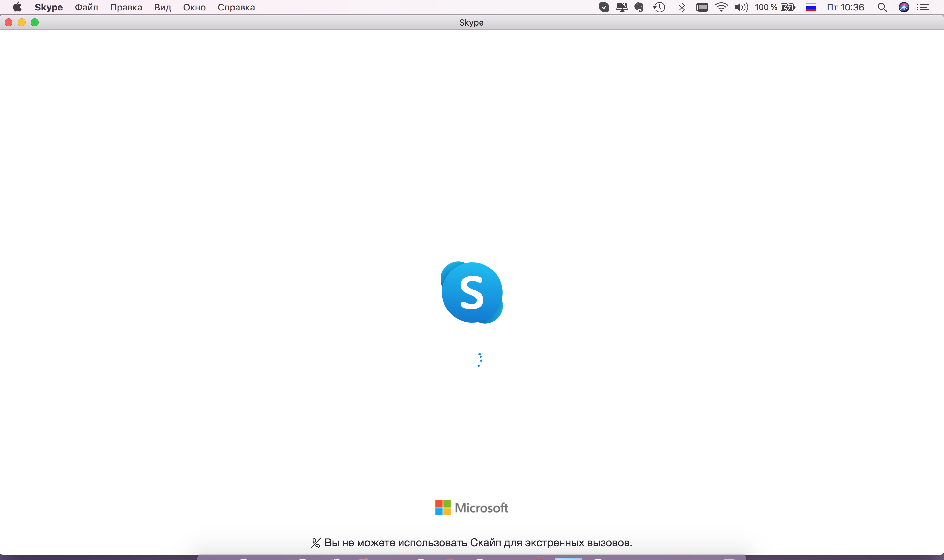The height and width of the screenshot is (560, 944).
Task: Open the Правка menu
Action: pyautogui.click(x=126, y=7)
